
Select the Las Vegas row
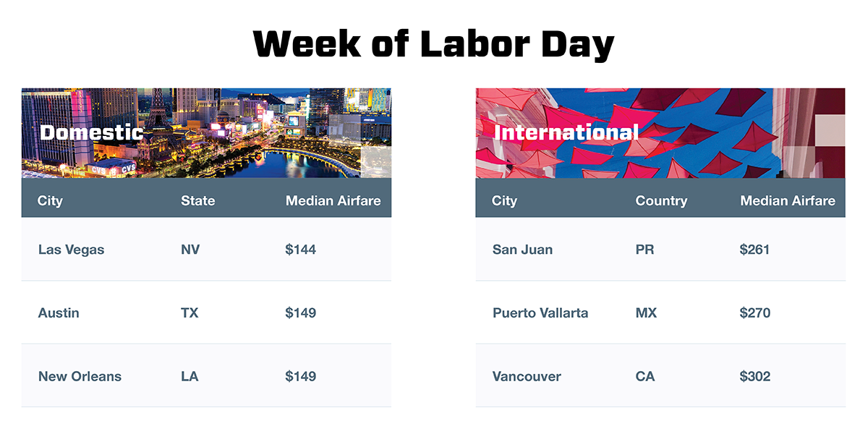coord(206,250)
